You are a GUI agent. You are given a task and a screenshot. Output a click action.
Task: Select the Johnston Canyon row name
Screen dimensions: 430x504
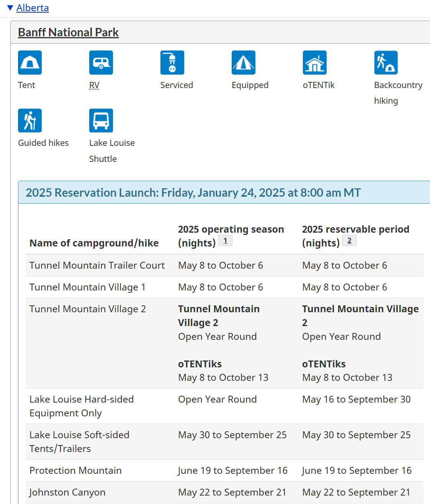(x=67, y=492)
